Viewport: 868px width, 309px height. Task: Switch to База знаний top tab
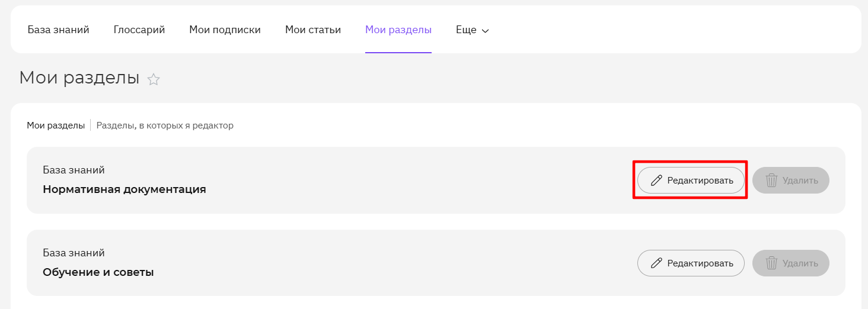point(59,30)
